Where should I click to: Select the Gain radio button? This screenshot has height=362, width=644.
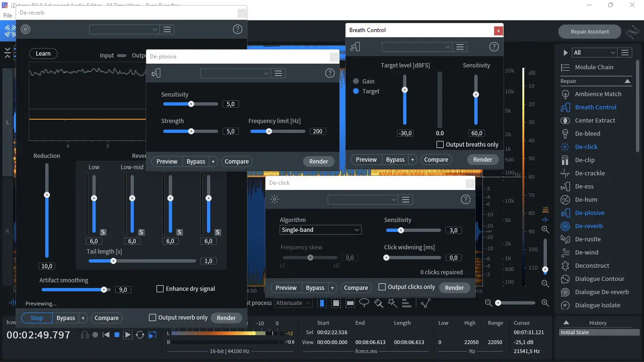coord(356,81)
